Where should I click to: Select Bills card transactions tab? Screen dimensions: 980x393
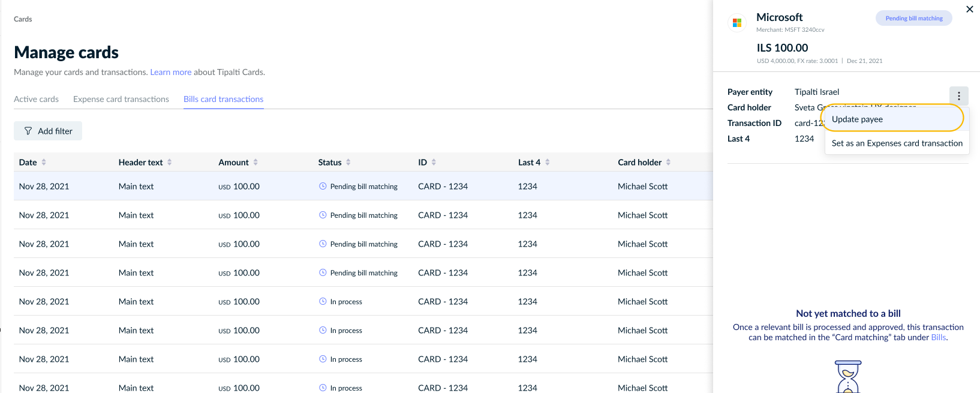223,99
